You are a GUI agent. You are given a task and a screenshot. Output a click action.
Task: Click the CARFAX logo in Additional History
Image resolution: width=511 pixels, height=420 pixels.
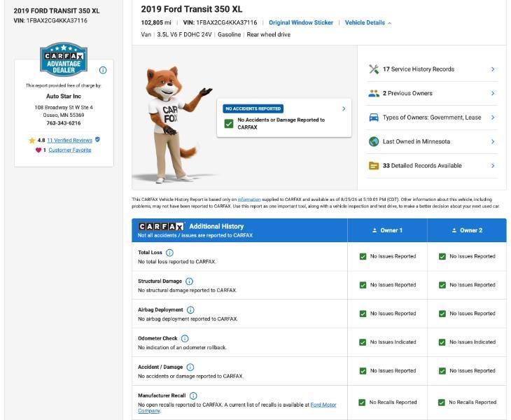tap(161, 226)
